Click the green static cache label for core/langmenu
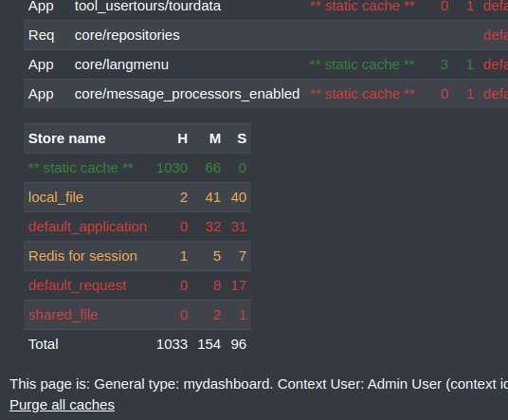The height and width of the screenshot is (420, 508). click(362, 64)
